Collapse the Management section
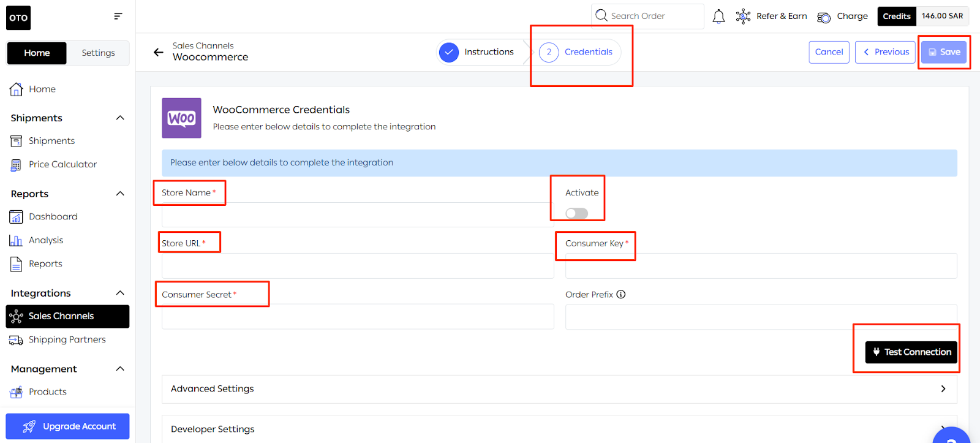This screenshot has width=980, height=443. [x=120, y=369]
